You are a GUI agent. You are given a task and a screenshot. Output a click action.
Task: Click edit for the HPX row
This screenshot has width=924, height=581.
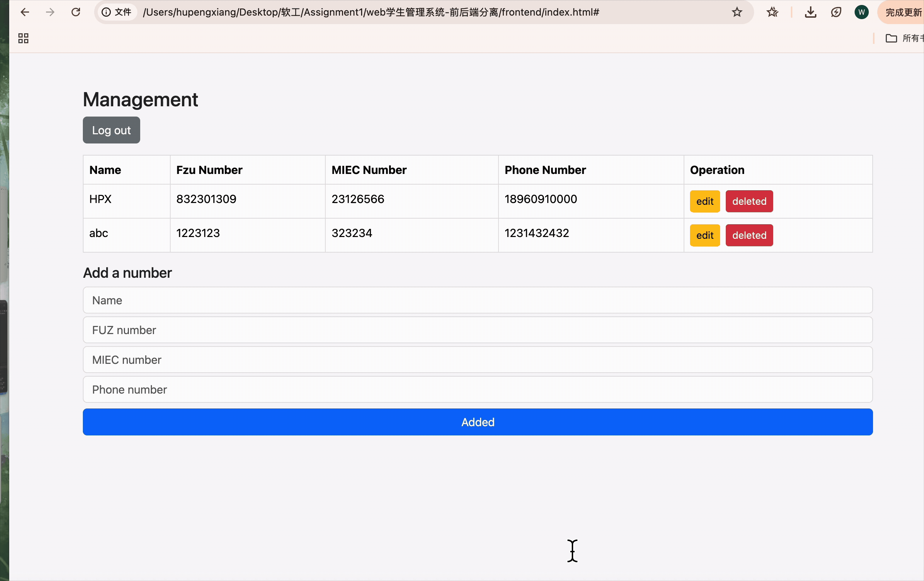coord(705,201)
